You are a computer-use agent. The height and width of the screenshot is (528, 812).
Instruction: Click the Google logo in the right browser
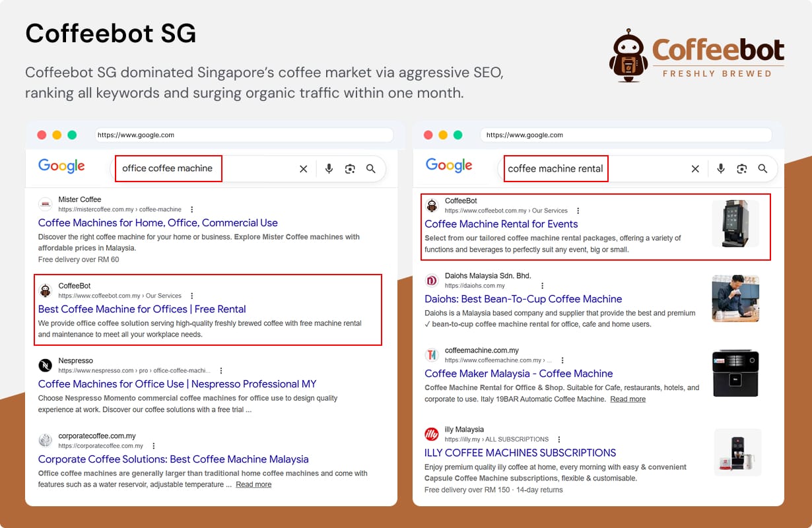tap(449, 166)
